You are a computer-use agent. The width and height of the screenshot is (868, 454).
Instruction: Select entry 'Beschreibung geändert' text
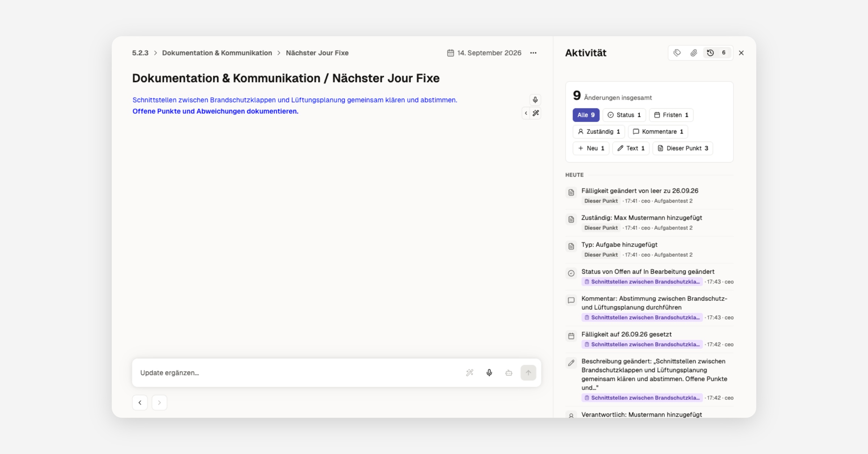(654, 374)
